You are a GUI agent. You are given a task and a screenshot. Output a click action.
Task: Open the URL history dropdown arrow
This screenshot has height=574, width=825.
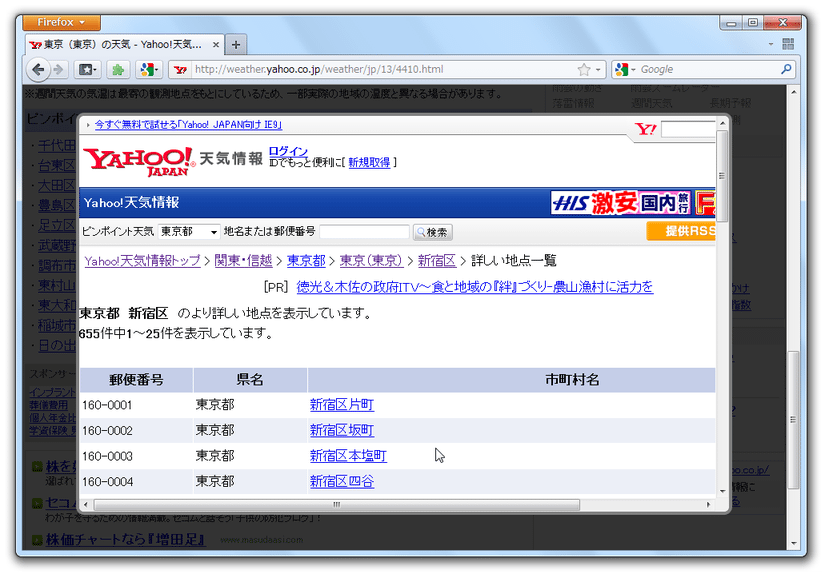tap(598, 69)
